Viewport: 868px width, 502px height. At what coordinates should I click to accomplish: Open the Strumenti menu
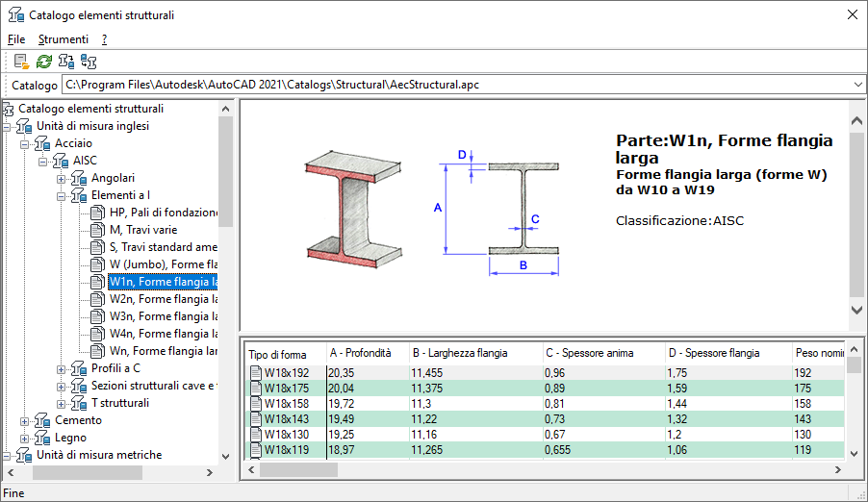coord(64,39)
